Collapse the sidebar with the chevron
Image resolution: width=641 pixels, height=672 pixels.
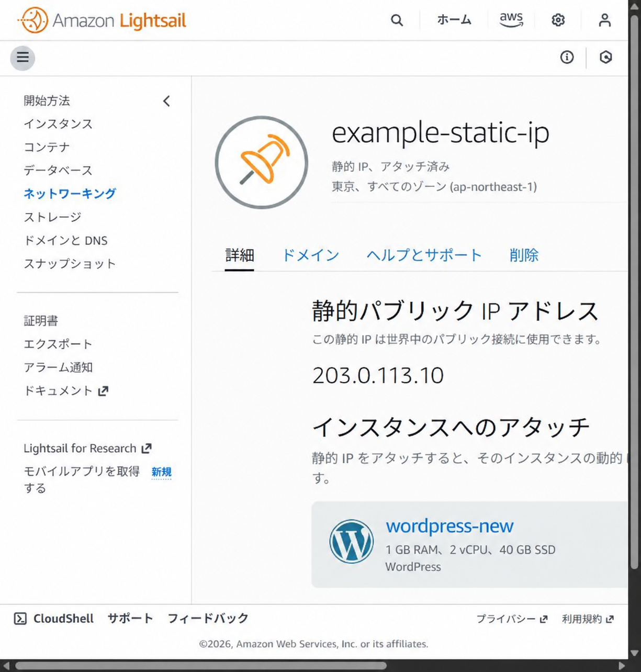tap(166, 101)
